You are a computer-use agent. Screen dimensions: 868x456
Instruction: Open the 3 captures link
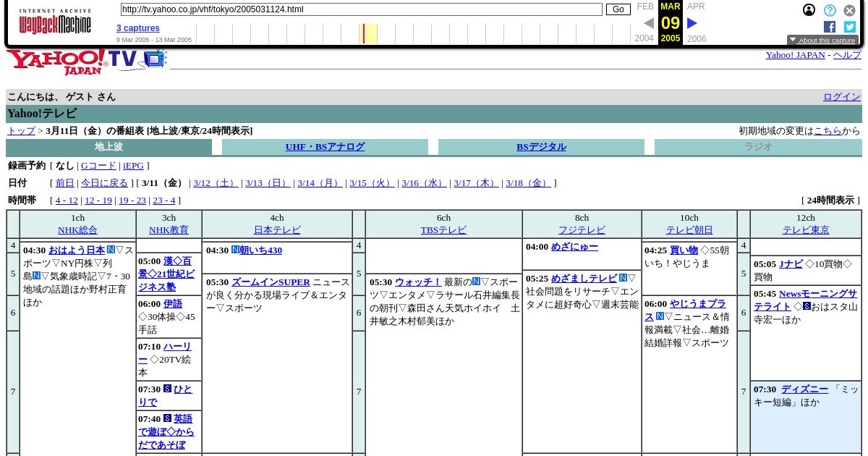click(138, 28)
